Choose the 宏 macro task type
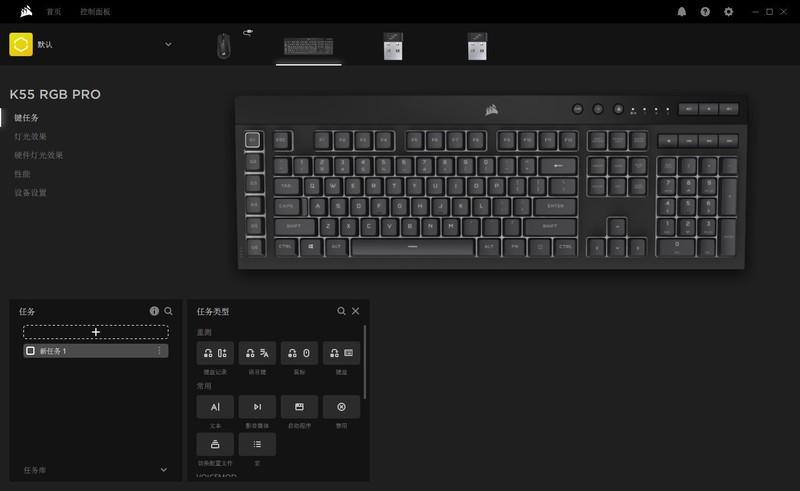 pos(257,445)
